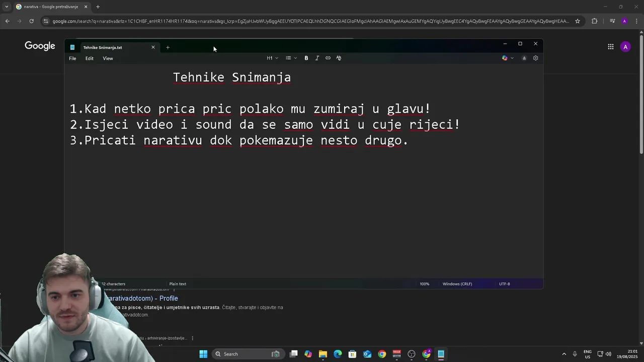Click the heading text Tehnike Snimanja
The width and height of the screenshot is (644, 362).
tap(232, 77)
